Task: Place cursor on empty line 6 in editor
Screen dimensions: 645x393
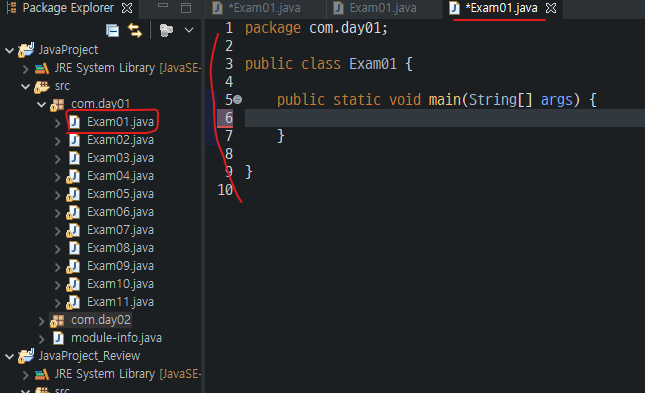Action: point(445,118)
